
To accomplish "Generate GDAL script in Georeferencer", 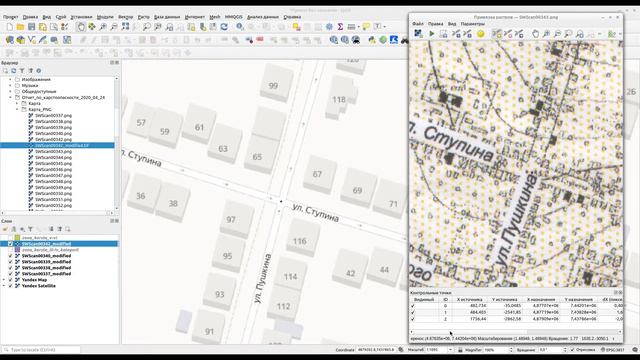I will coord(443,34).
